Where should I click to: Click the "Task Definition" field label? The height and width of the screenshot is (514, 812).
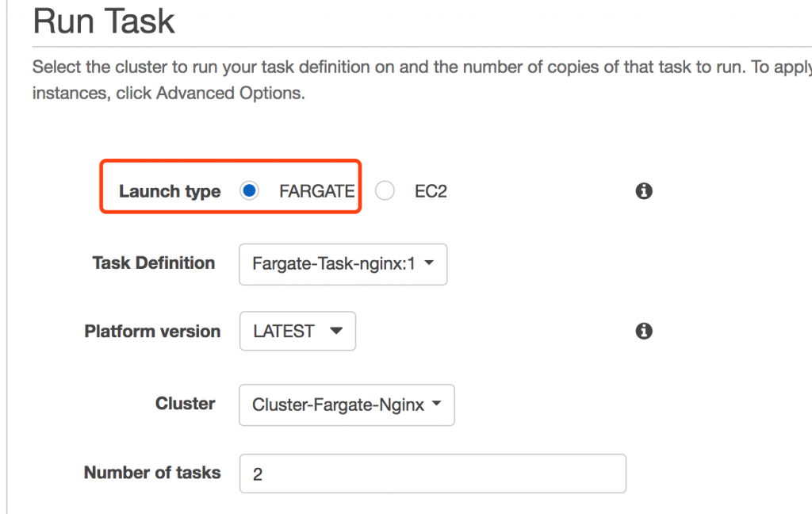coord(153,263)
